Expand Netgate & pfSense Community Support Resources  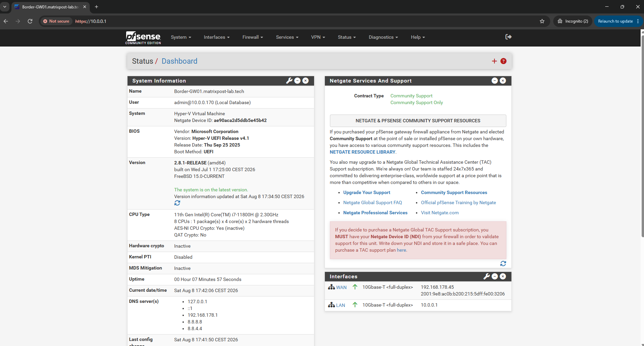click(418, 121)
